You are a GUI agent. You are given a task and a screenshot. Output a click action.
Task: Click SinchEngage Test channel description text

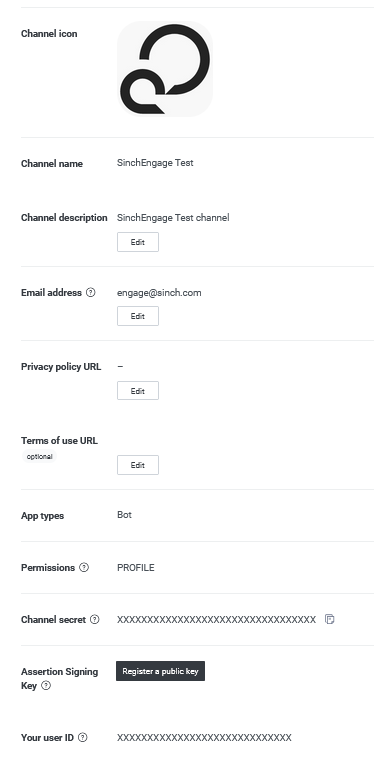pyautogui.click(x=173, y=218)
